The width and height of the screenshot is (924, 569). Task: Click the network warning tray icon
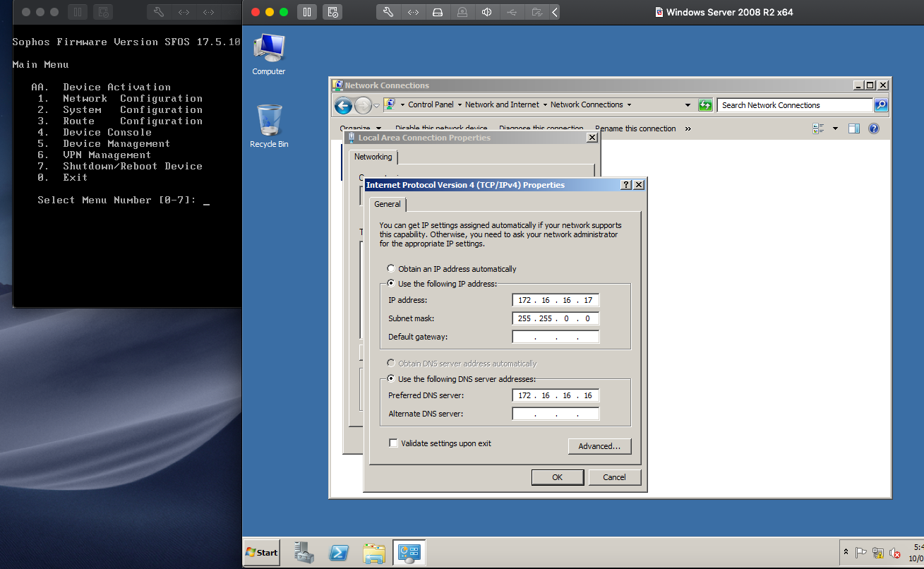click(878, 553)
